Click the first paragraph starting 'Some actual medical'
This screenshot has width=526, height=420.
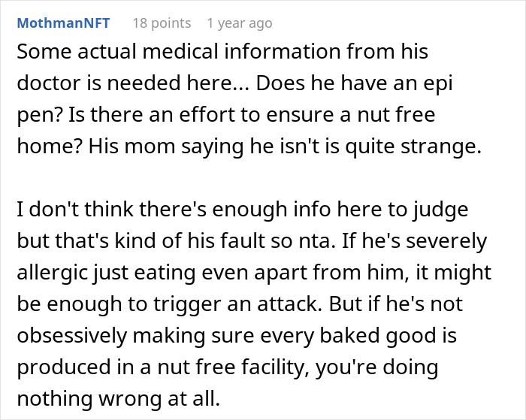pos(249,99)
